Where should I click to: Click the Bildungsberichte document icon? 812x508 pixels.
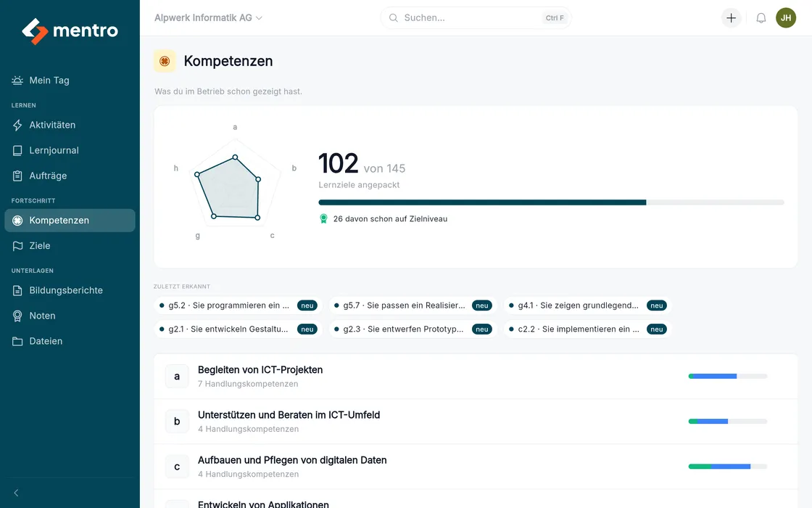coord(17,290)
